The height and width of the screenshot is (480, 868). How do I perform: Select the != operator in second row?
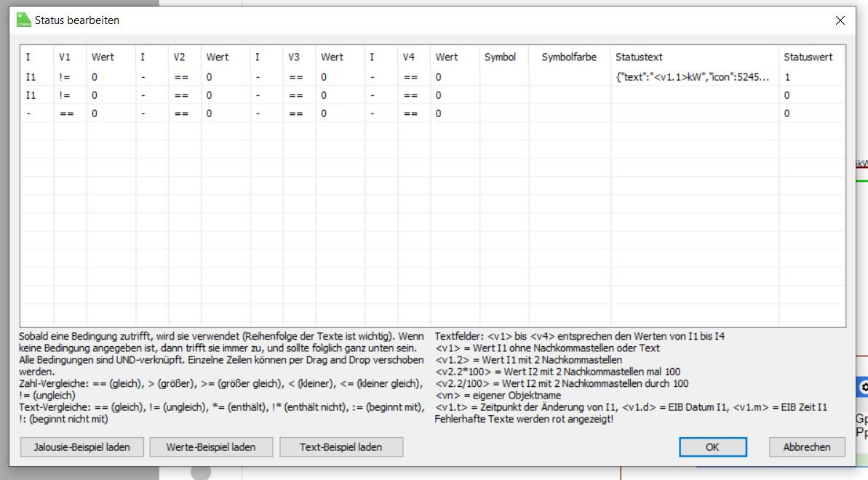click(x=71, y=95)
